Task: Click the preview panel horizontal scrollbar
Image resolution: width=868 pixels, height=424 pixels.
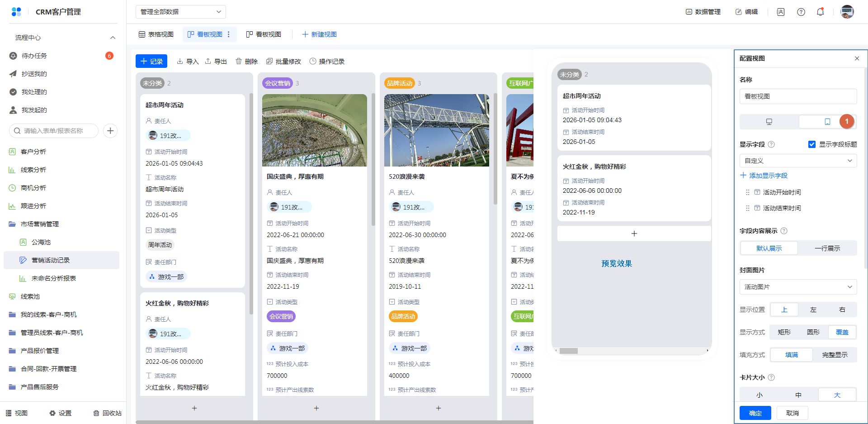Action: [x=568, y=351]
